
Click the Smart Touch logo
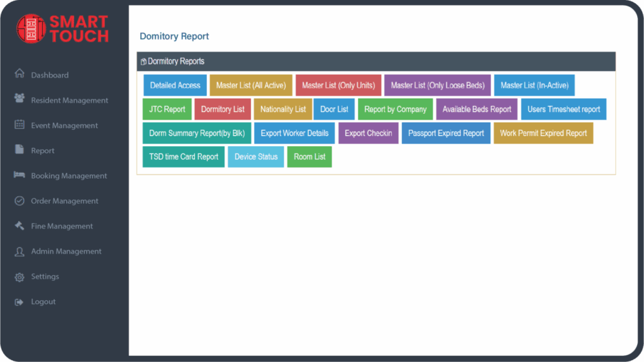[62, 29]
